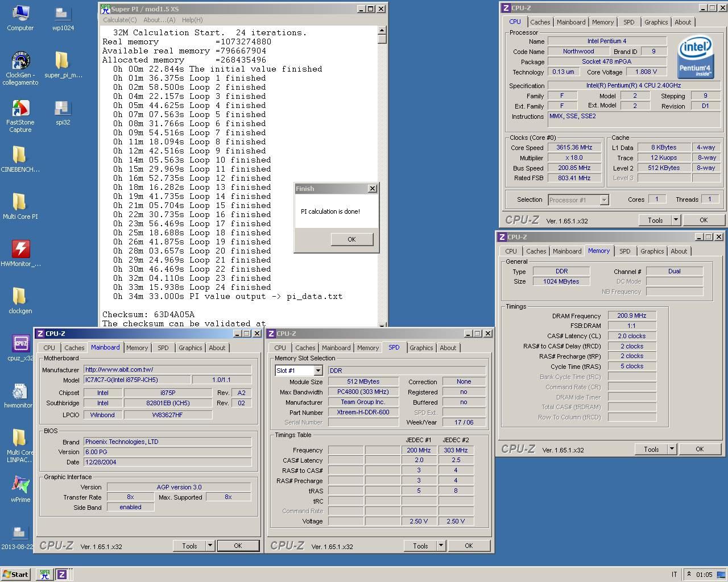
Task: Click the CPU-Z taskbar icon
Action: click(x=62, y=575)
